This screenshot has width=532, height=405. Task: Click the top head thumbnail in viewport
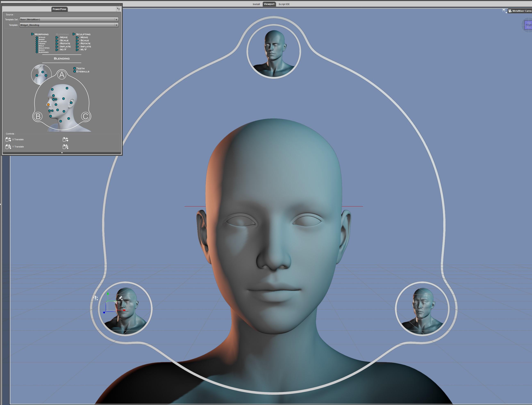(x=274, y=51)
